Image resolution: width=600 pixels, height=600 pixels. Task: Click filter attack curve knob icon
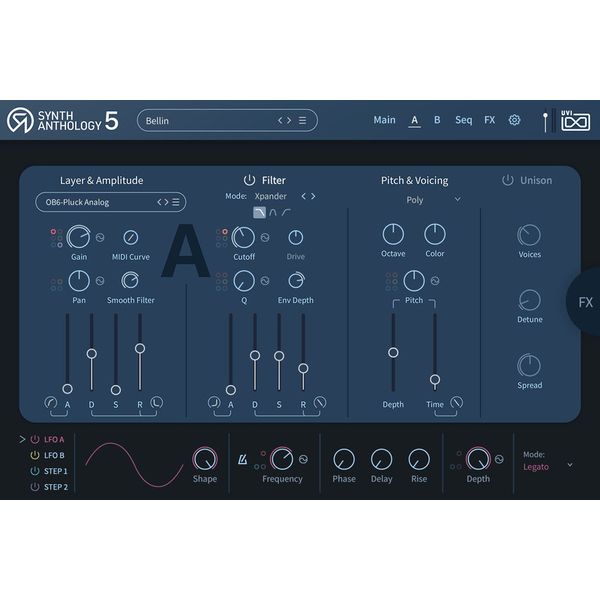click(x=214, y=403)
